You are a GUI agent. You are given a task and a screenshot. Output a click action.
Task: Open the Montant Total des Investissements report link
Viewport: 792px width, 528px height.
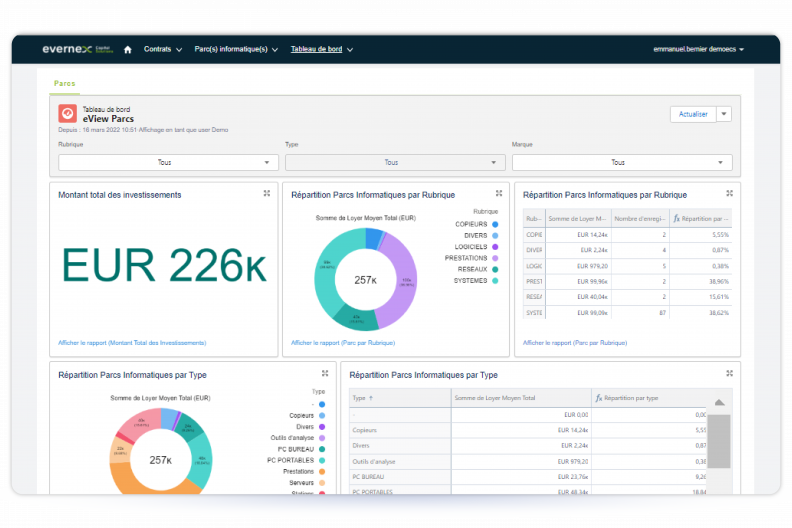pyautogui.click(x=132, y=343)
